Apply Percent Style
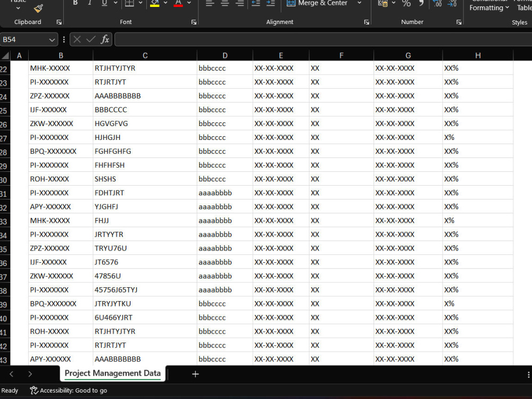532x399 pixels. click(406, 3)
